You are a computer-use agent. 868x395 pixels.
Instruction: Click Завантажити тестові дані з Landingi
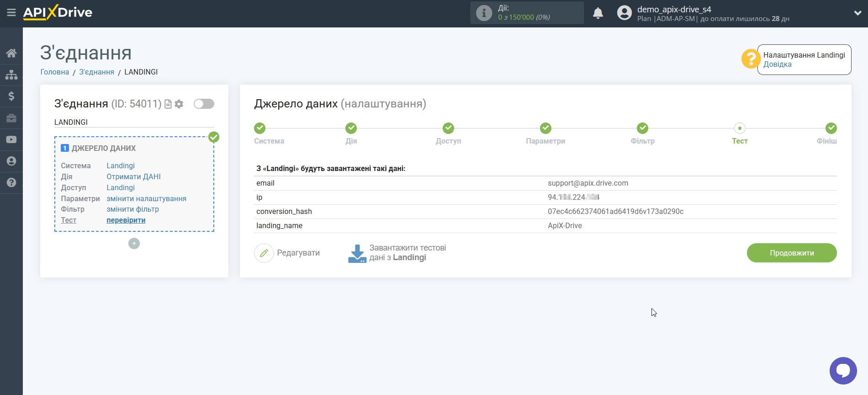(x=408, y=253)
